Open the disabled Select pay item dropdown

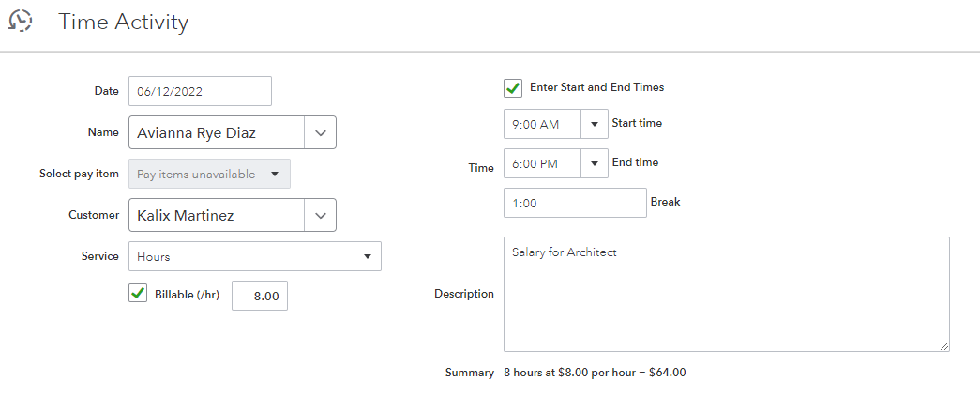(209, 174)
